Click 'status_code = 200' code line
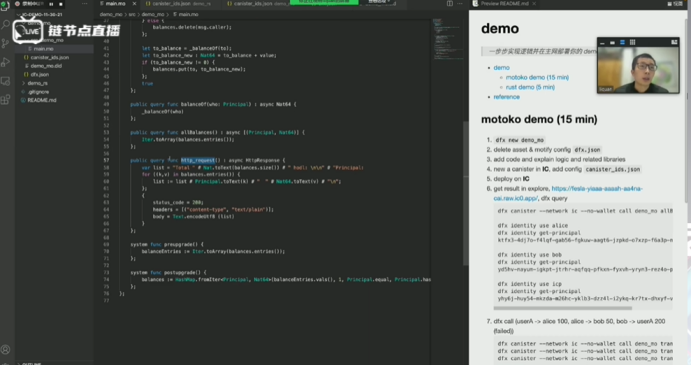The height and width of the screenshot is (365, 692). click(178, 202)
